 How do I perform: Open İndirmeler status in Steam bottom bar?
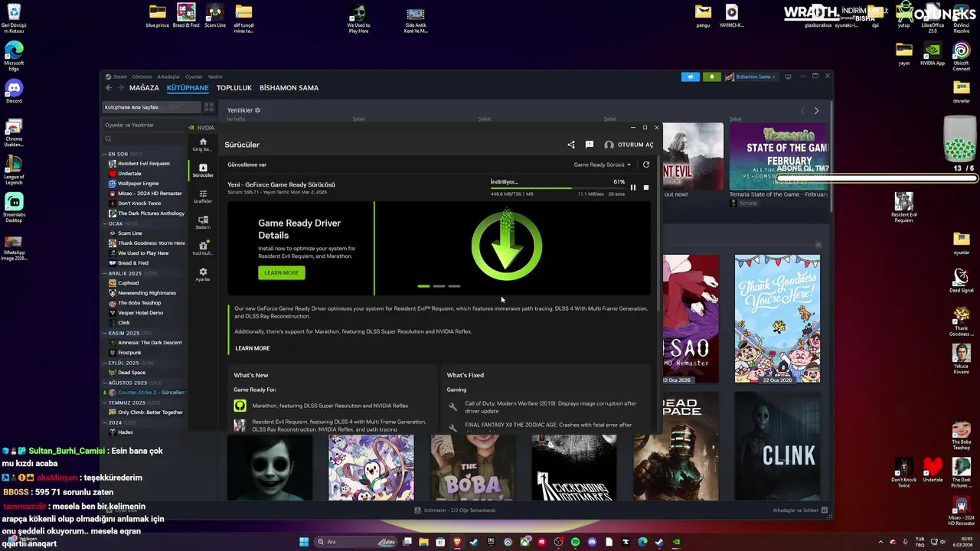coord(455,510)
